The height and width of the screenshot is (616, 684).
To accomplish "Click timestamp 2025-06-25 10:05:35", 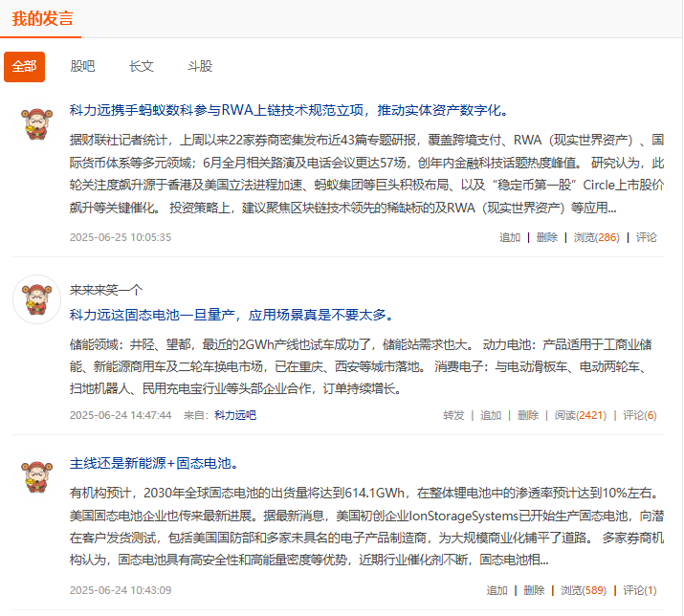I will click(x=121, y=238).
